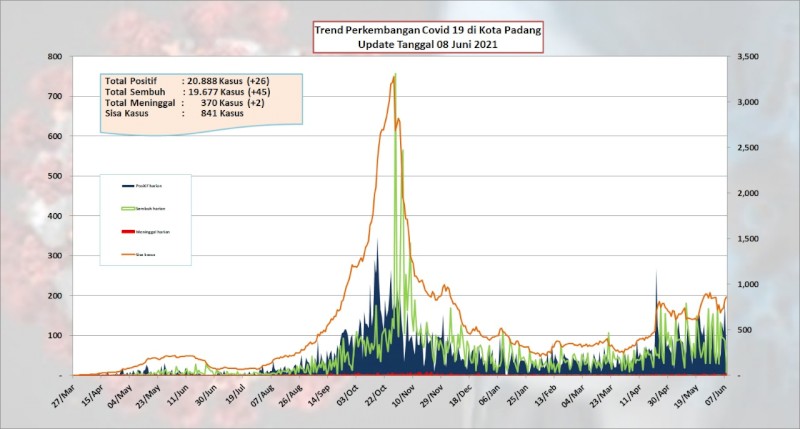This screenshot has width=800, height=429.
Task: Click the Total Meninggal 370 Kasus line
Action: 185,103
